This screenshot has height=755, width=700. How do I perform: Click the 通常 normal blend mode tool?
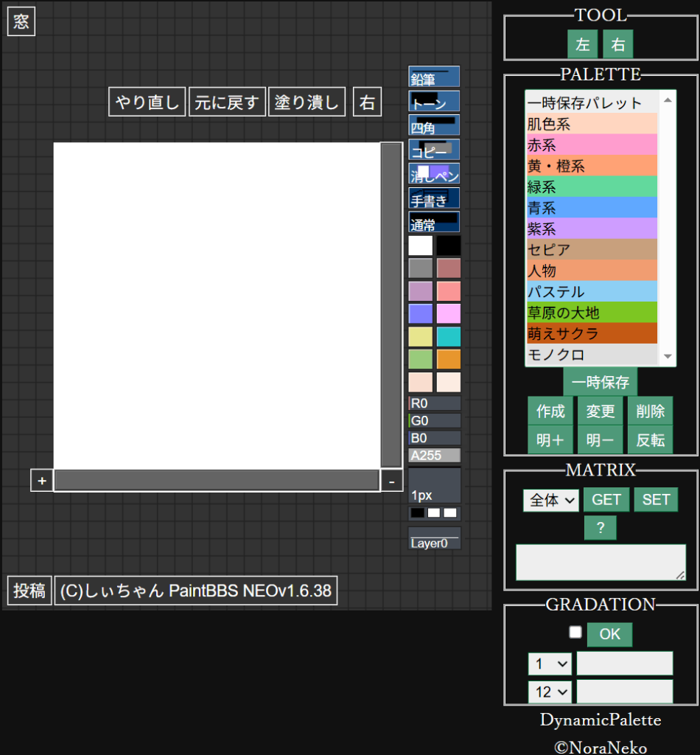tap(434, 222)
